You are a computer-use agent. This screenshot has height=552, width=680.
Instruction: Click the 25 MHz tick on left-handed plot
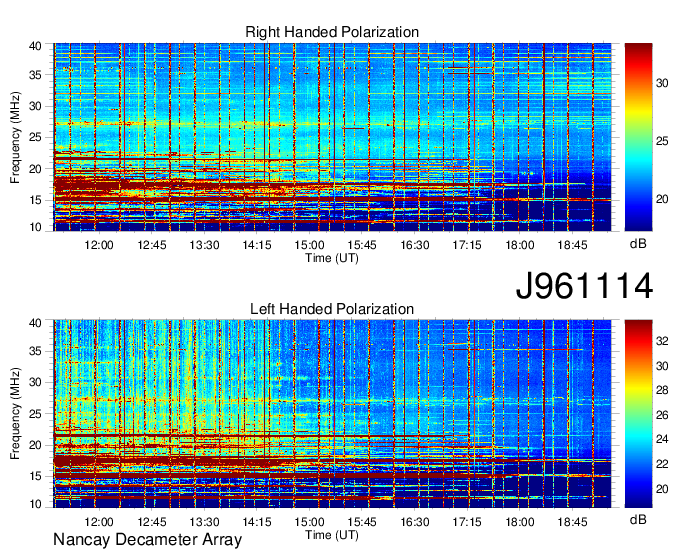click(x=35, y=414)
